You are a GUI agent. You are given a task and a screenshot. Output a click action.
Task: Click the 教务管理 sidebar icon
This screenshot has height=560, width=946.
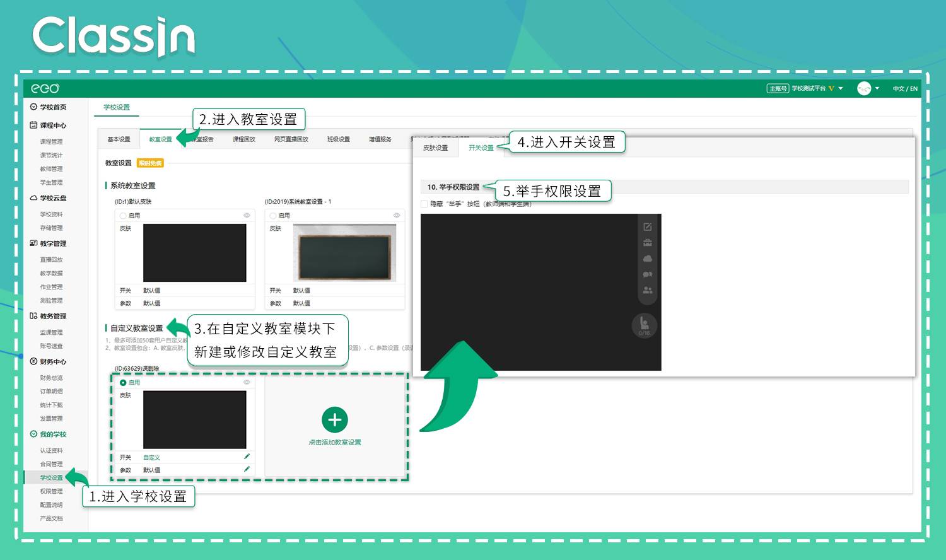[x=33, y=315]
